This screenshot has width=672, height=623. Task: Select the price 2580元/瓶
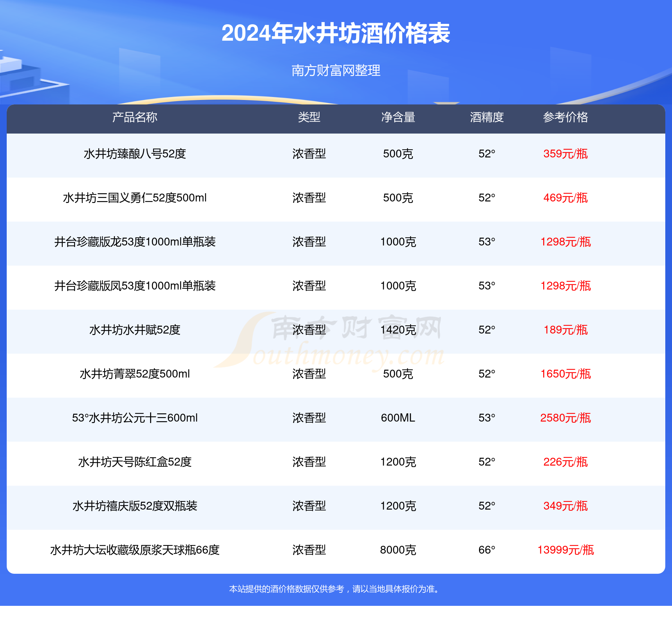(x=566, y=418)
